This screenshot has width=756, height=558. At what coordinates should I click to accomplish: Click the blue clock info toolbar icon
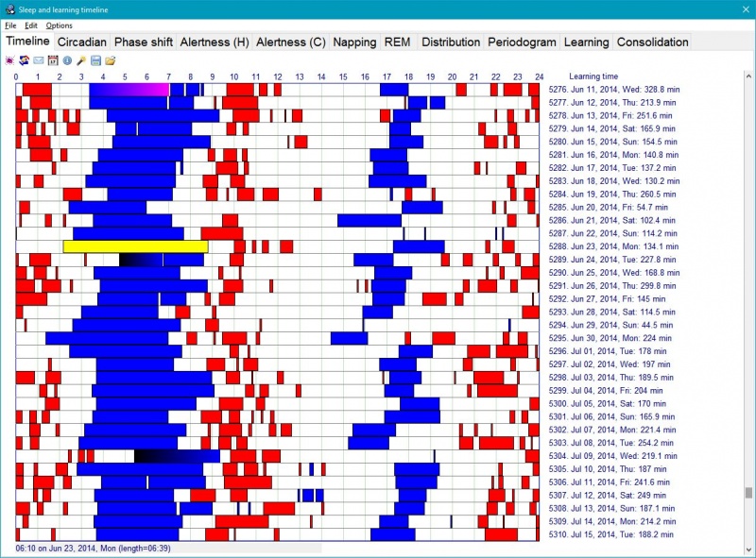(67, 59)
